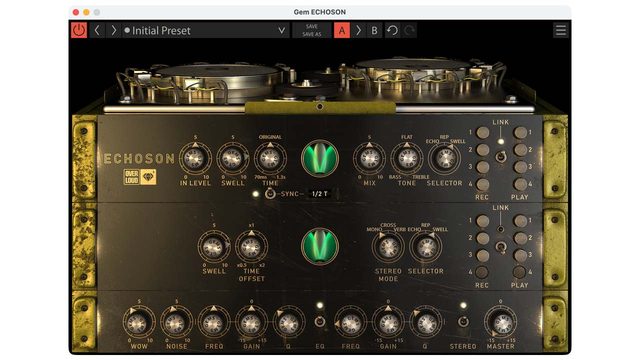
Task: Toggle middle-row REC head 1 button
Action: pyautogui.click(x=483, y=221)
